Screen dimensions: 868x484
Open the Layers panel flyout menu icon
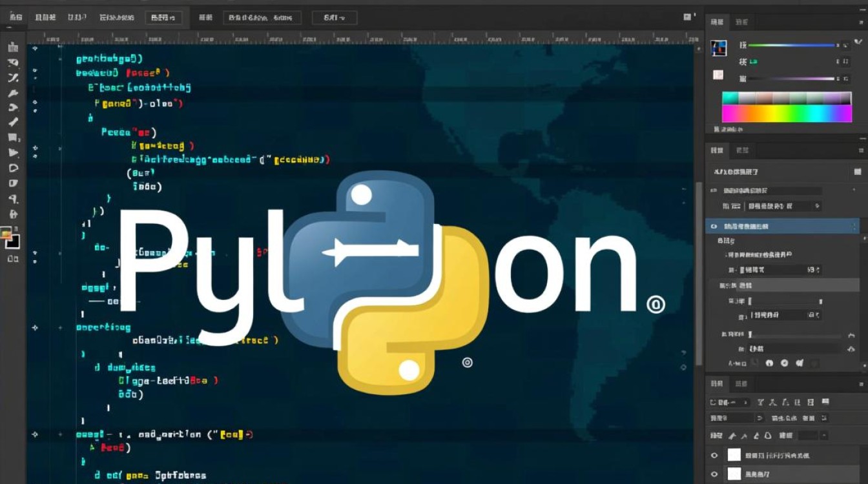click(862, 384)
